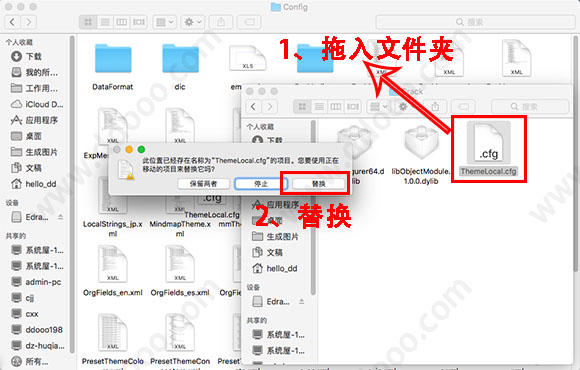Select the ThemeLocal.cfg file in Crack window
The image size is (580, 370).
click(489, 149)
